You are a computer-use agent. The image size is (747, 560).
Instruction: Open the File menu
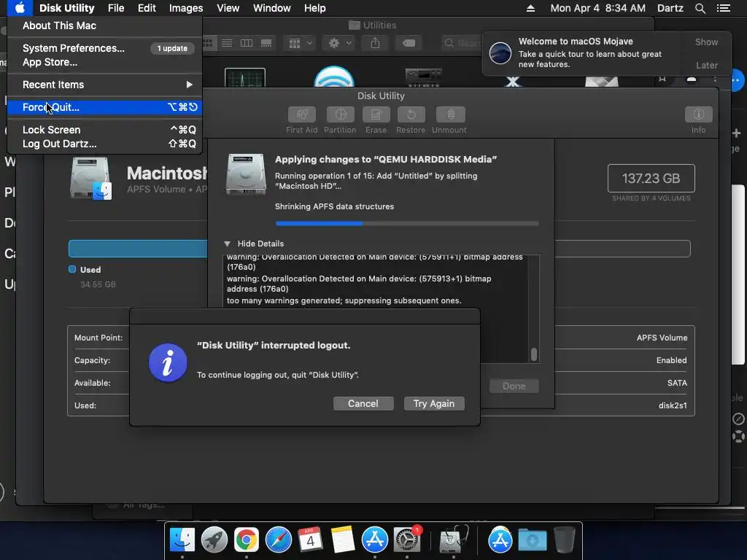point(116,8)
